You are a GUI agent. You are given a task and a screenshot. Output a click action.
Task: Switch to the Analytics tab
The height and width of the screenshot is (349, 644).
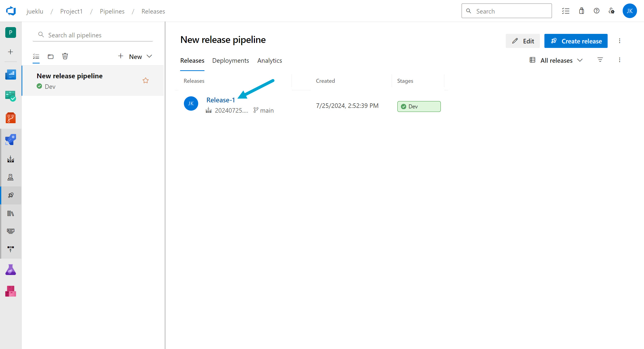(269, 60)
